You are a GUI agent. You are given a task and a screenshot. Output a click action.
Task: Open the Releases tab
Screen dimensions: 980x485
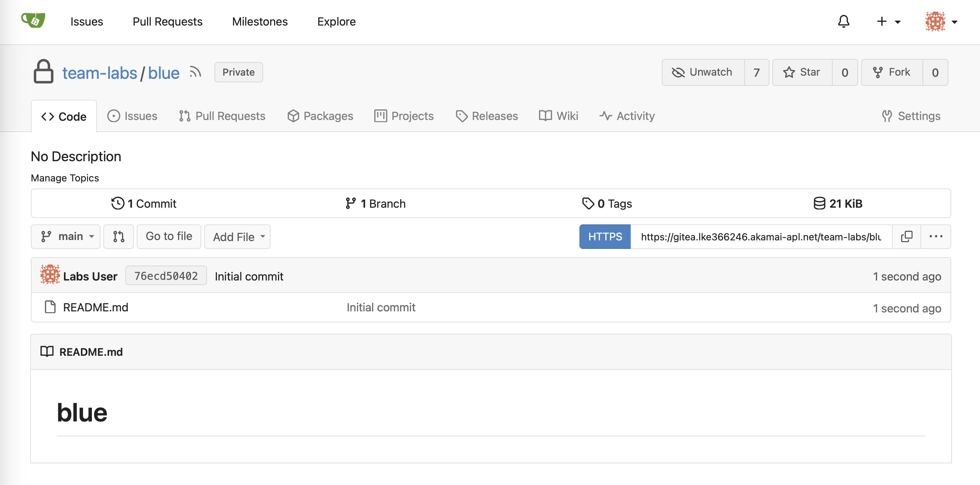pyautogui.click(x=487, y=116)
